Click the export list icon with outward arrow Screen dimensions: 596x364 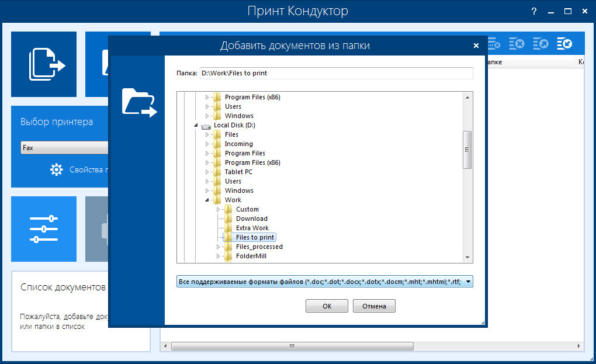pyautogui.click(x=540, y=44)
